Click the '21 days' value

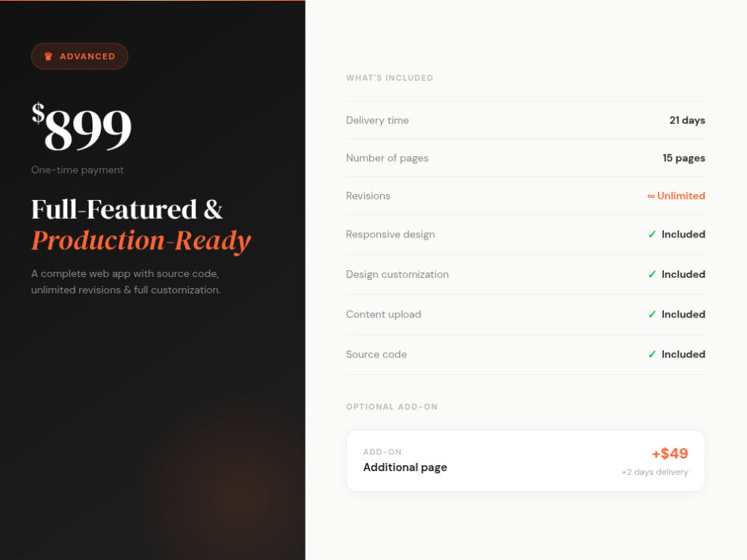click(x=687, y=120)
